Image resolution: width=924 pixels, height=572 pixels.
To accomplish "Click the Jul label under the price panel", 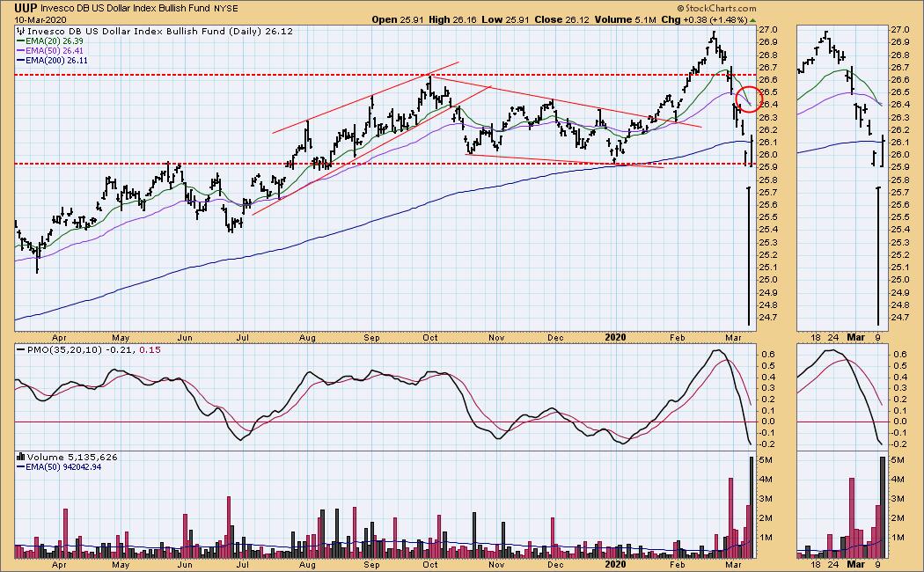I will click(x=242, y=338).
